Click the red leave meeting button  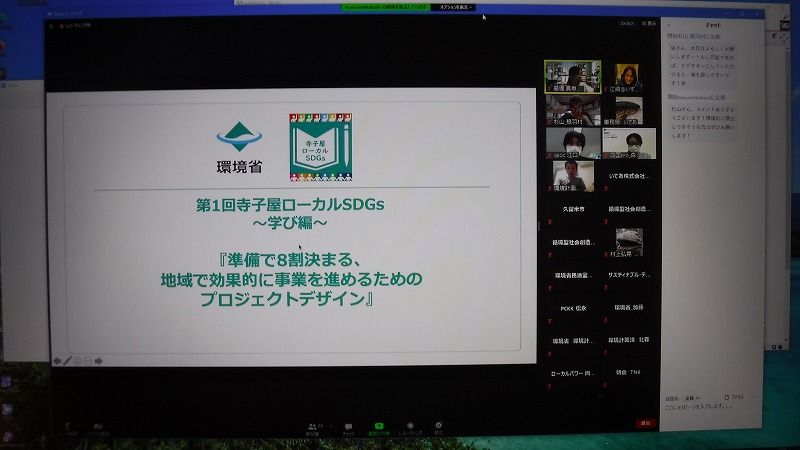[645, 423]
